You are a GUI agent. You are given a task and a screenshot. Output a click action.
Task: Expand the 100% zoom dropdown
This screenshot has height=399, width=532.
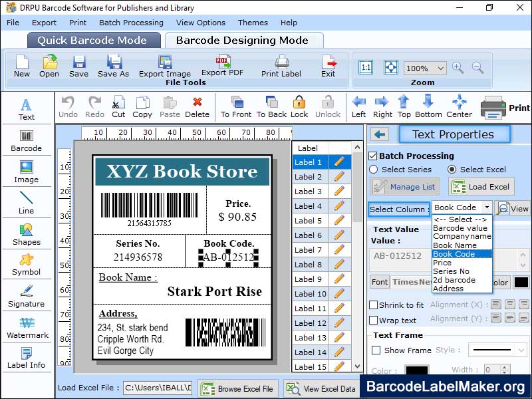[440, 68]
